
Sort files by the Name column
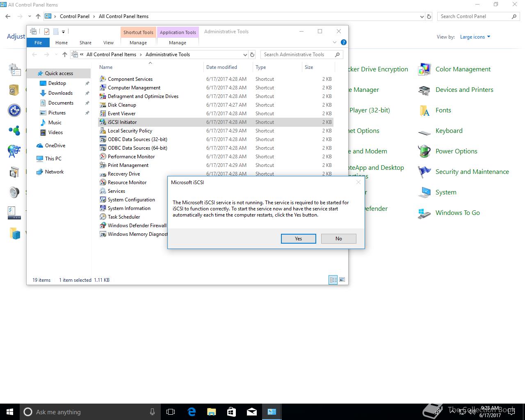(x=150, y=67)
